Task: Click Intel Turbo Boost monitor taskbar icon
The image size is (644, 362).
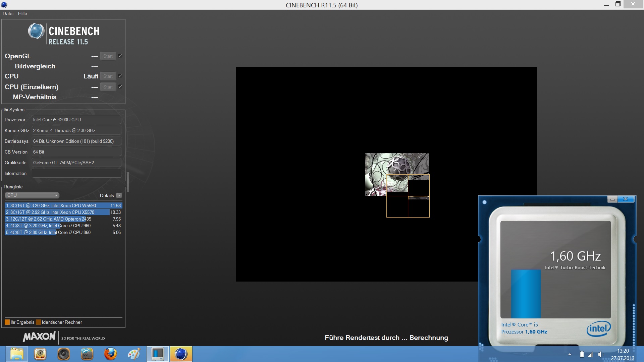Action: pyautogui.click(x=157, y=354)
